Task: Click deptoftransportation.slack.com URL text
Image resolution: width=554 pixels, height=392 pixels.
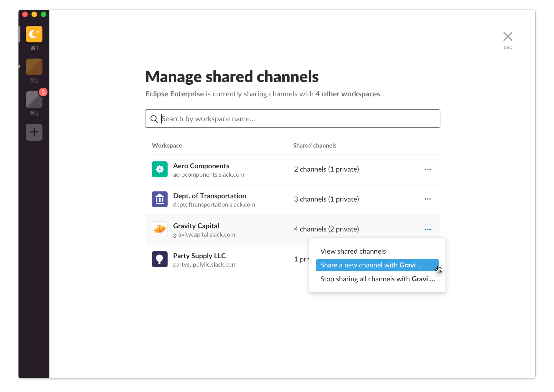Action: pyautogui.click(x=214, y=205)
